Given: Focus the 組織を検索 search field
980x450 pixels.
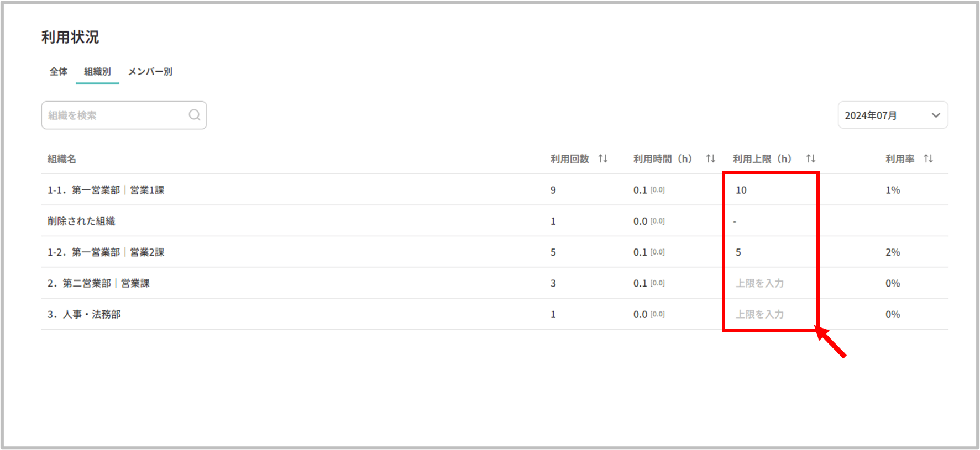Looking at the screenshot, I should [116, 115].
